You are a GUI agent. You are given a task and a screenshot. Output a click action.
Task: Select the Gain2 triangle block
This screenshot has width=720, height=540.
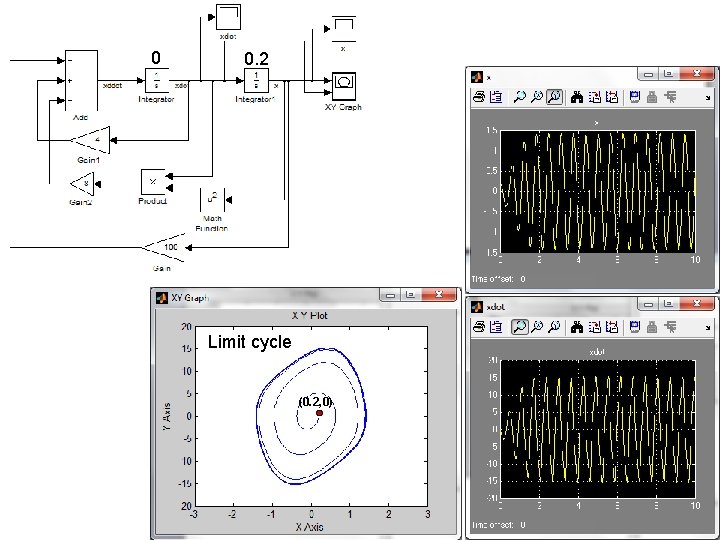pos(83,184)
